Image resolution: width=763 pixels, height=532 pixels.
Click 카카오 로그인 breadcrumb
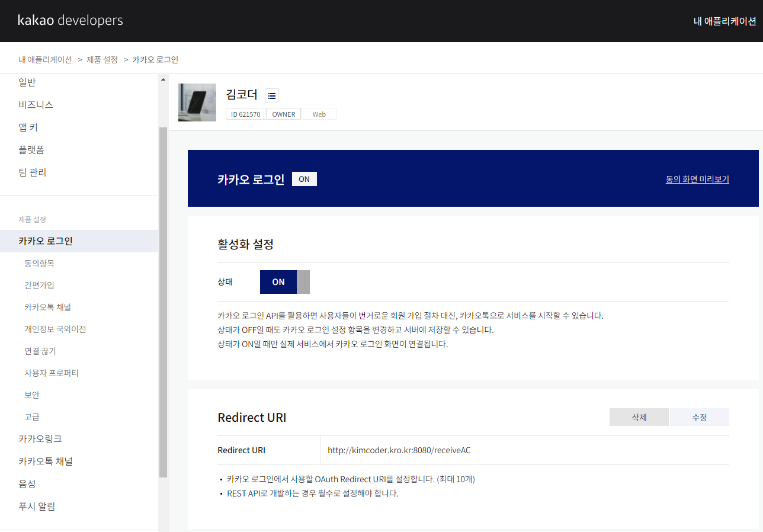pyautogui.click(x=155, y=59)
